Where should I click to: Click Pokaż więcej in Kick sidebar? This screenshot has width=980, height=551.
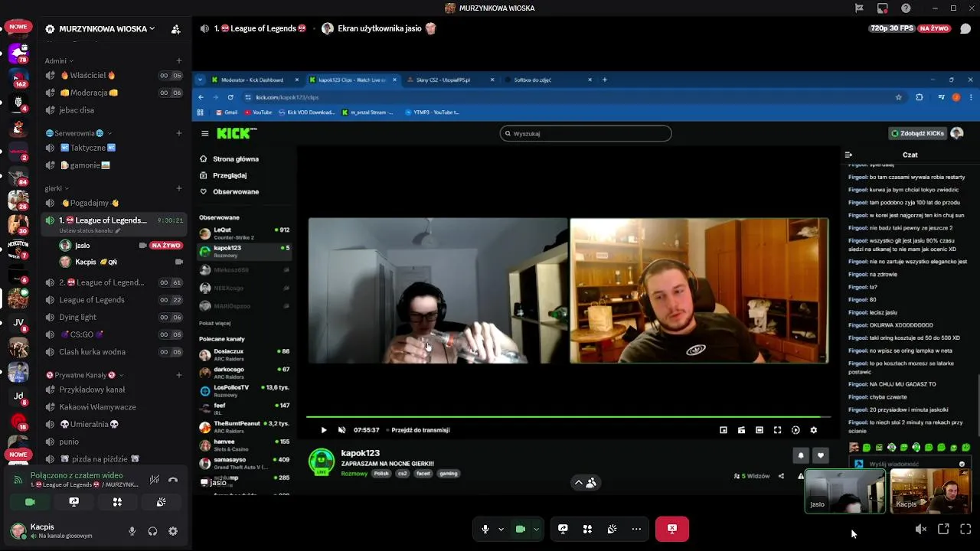tap(215, 323)
